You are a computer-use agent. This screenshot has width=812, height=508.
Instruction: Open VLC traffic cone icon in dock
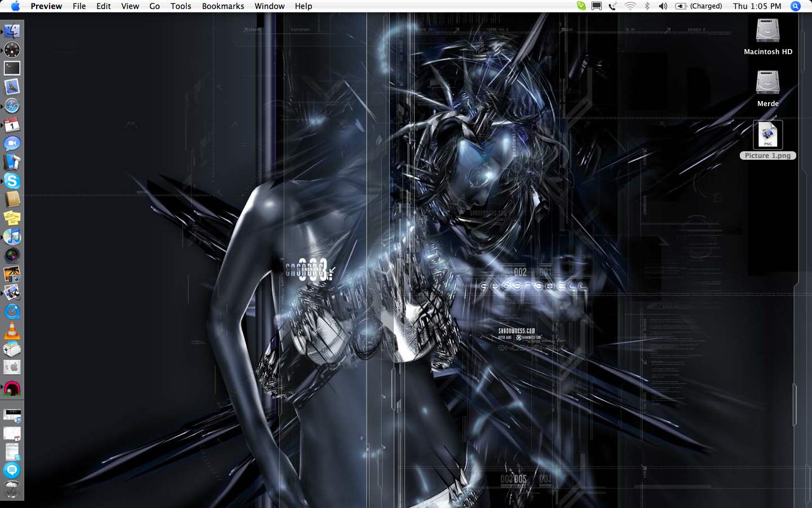tap(12, 330)
